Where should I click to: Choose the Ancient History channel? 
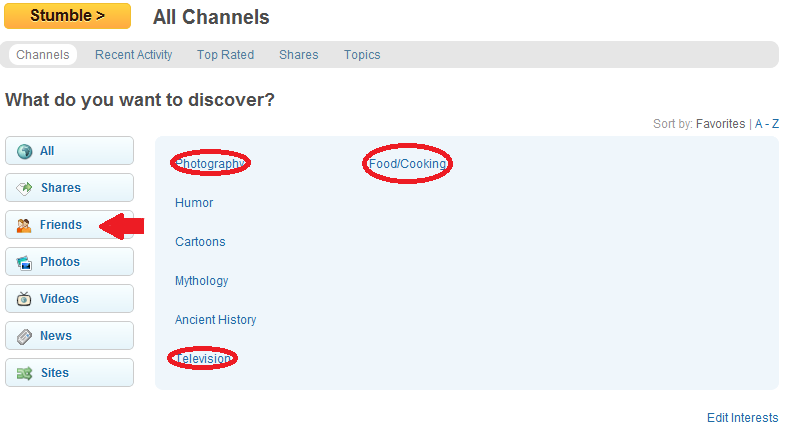point(216,320)
